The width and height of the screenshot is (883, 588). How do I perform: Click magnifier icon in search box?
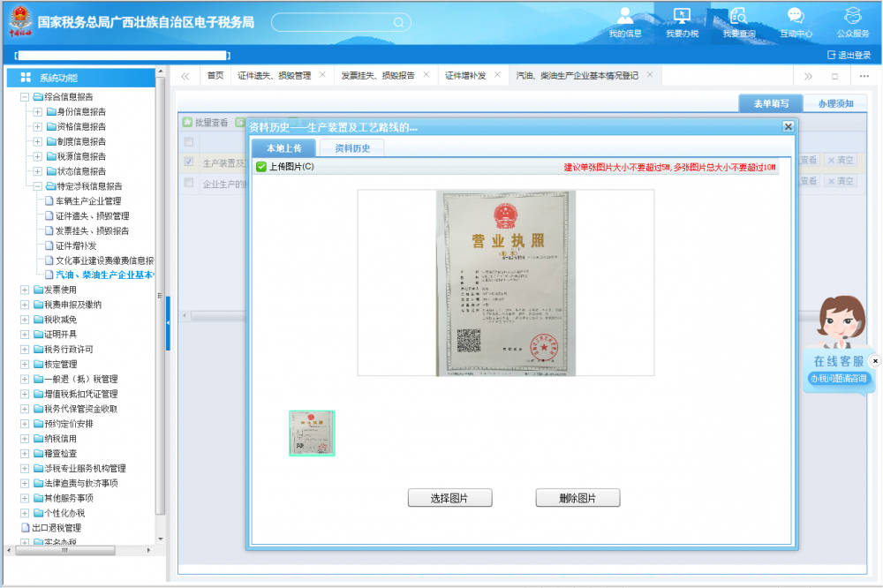pyautogui.click(x=399, y=22)
